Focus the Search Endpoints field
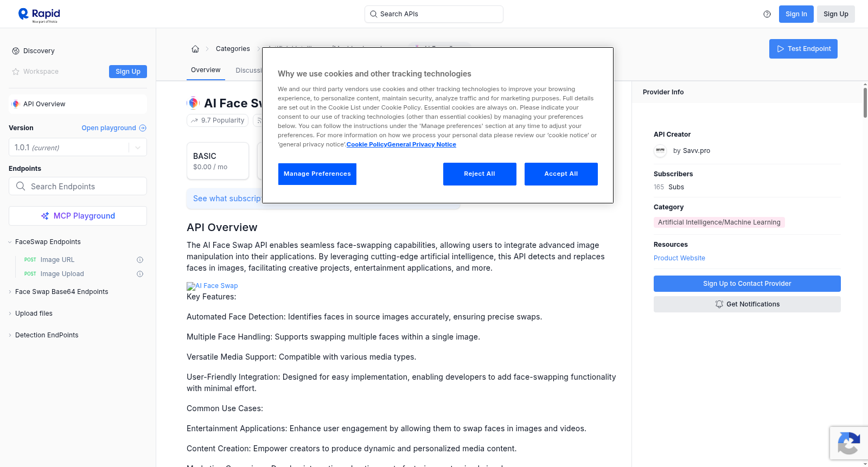Image resolution: width=868 pixels, height=467 pixels. pyautogui.click(x=78, y=186)
